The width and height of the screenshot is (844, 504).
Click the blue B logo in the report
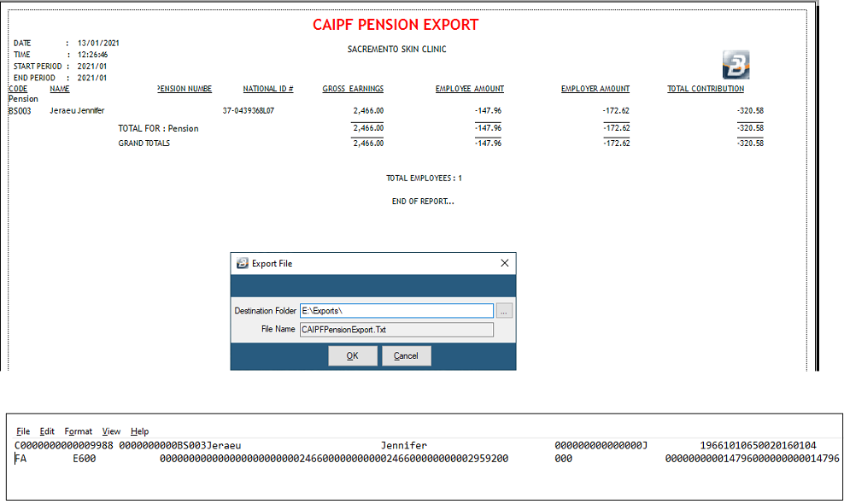736,65
